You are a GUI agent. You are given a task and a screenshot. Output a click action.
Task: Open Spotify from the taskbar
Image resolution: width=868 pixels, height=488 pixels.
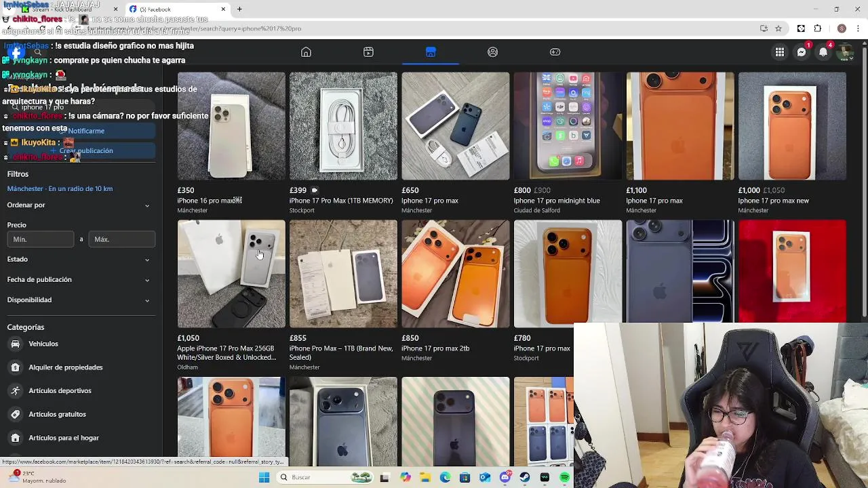(x=565, y=477)
